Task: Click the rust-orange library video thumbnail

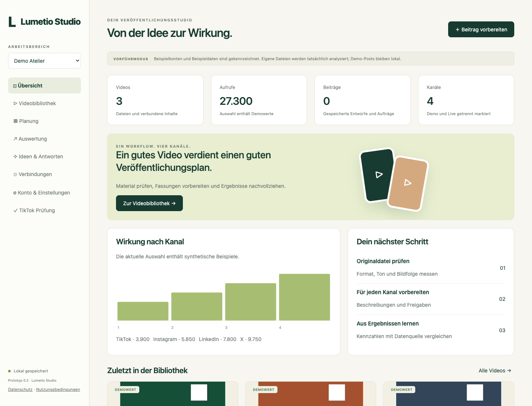Action: (x=311, y=394)
